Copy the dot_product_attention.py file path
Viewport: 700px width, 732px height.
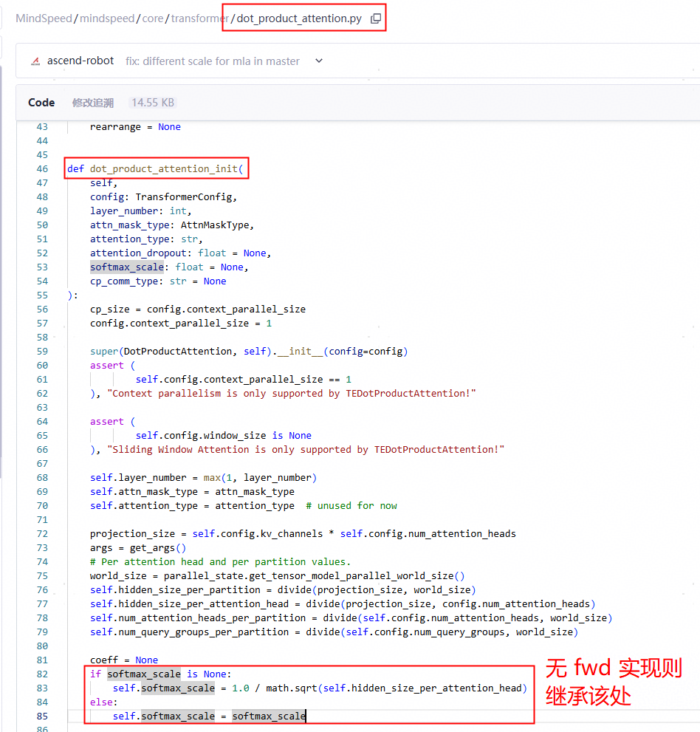point(376,18)
